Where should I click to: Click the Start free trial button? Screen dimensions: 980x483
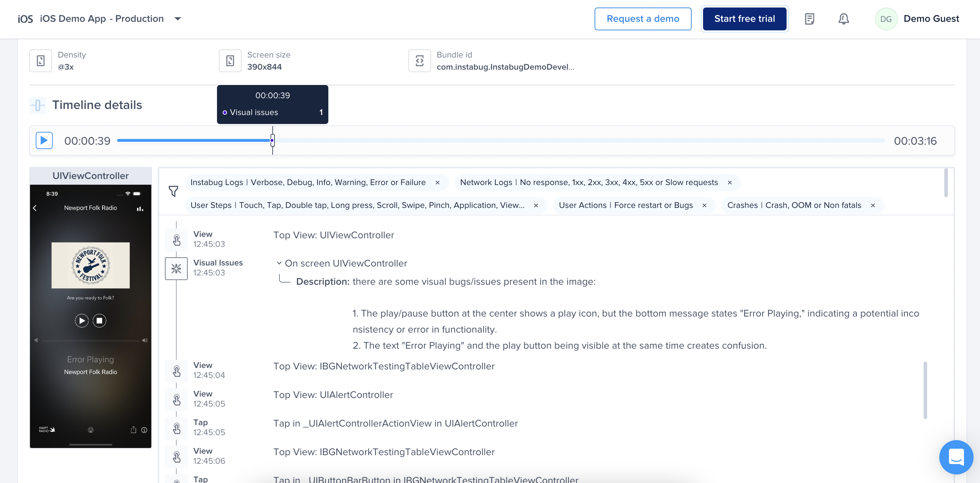(744, 19)
